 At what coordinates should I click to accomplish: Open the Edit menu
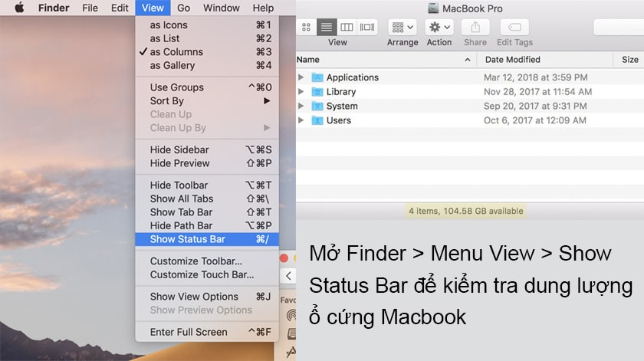(x=120, y=8)
